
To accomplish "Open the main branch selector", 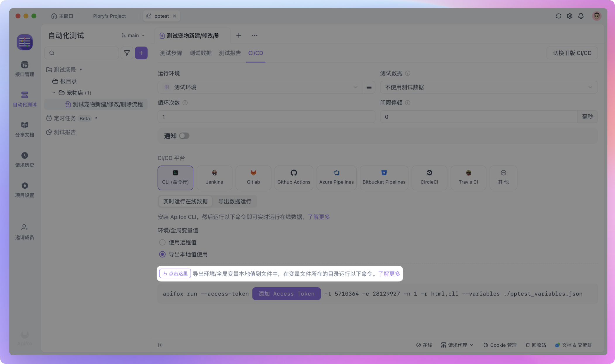I will point(133,35).
